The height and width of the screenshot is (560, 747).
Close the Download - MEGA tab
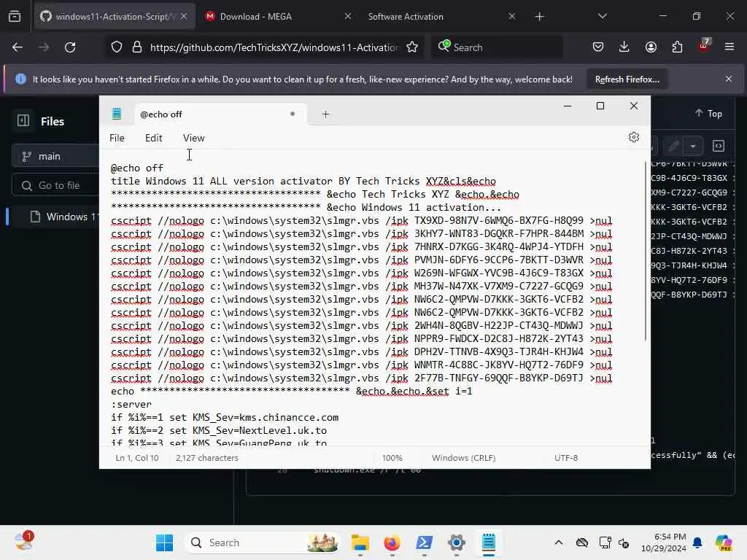pyautogui.click(x=348, y=17)
